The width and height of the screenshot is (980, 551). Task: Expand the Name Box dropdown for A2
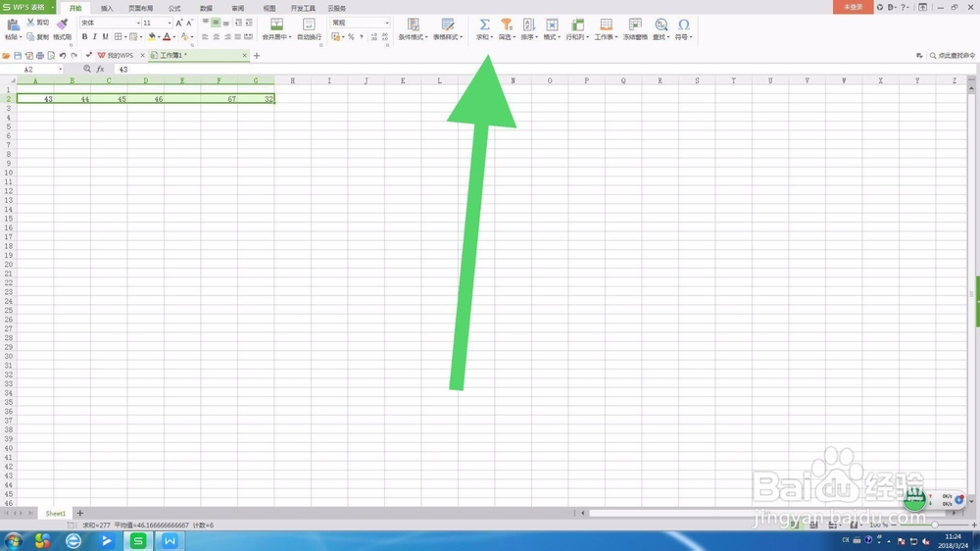[60, 69]
